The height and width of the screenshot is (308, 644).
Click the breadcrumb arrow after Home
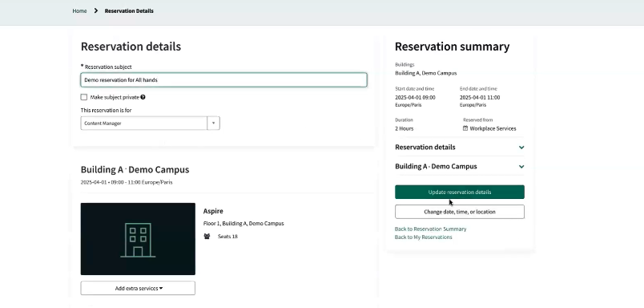(95, 10)
